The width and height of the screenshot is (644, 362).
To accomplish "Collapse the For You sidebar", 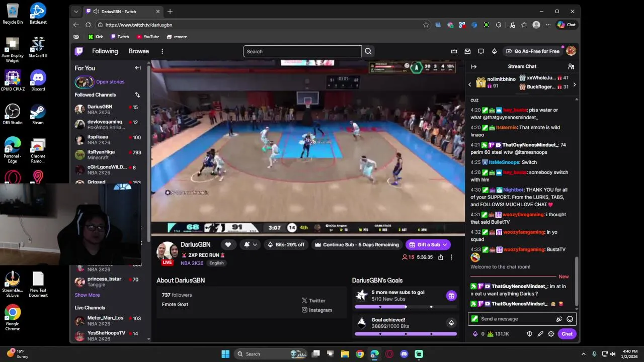I will coord(138,68).
